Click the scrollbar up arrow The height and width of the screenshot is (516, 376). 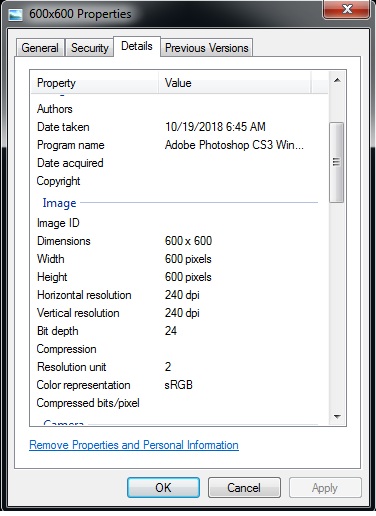click(337, 80)
